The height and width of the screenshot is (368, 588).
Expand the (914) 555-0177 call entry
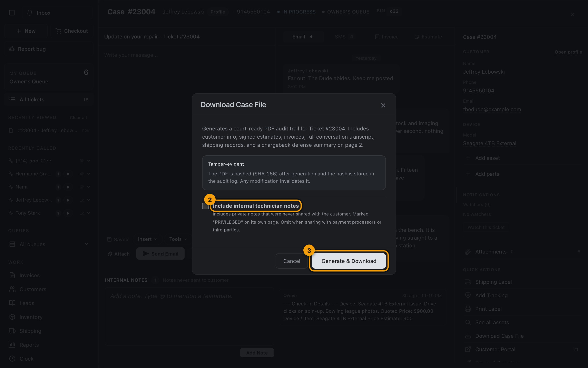(89, 161)
